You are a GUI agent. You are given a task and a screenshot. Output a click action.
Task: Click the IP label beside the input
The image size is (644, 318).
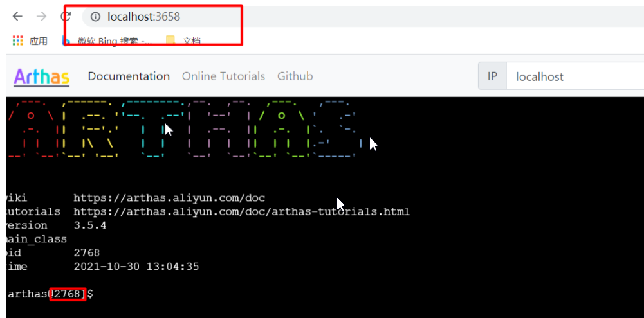(x=492, y=76)
